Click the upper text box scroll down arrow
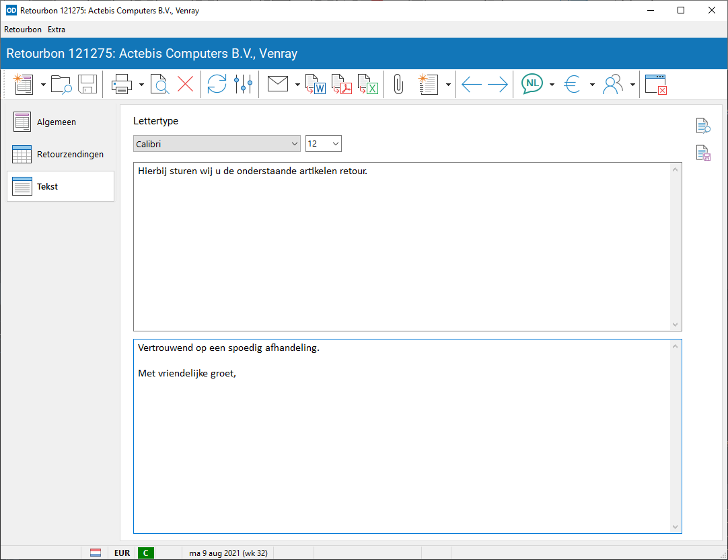The height and width of the screenshot is (560, 728). 675,324
